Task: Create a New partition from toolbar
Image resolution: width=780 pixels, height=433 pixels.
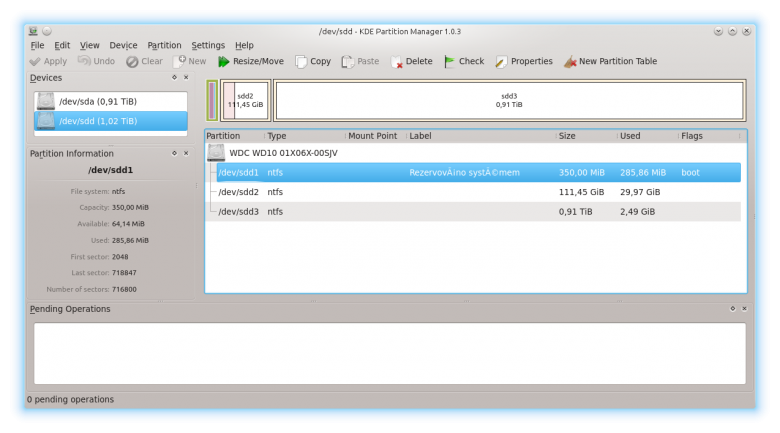Action: click(x=190, y=61)
